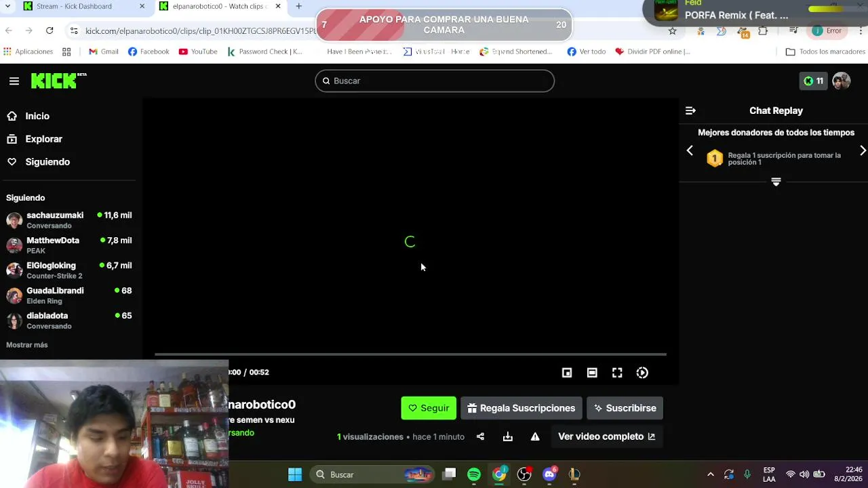Reload the page
This screenshot has height=488, width=868.
point(50,30)
